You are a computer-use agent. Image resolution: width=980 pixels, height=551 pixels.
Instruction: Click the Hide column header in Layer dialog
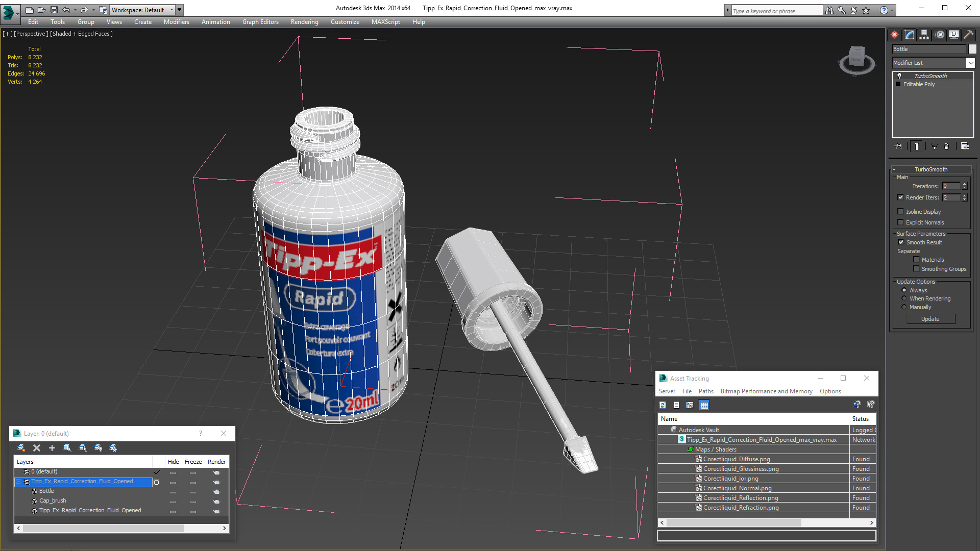(173, 462)
